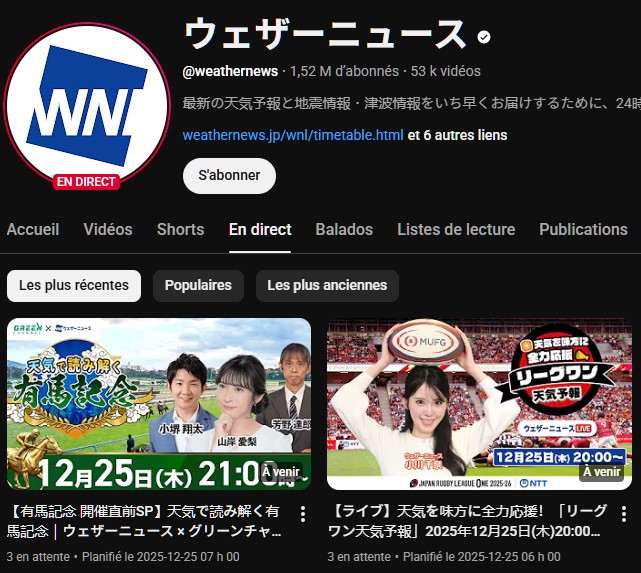Click the Weathernews WN channel avatar

[x=87, y=105]
